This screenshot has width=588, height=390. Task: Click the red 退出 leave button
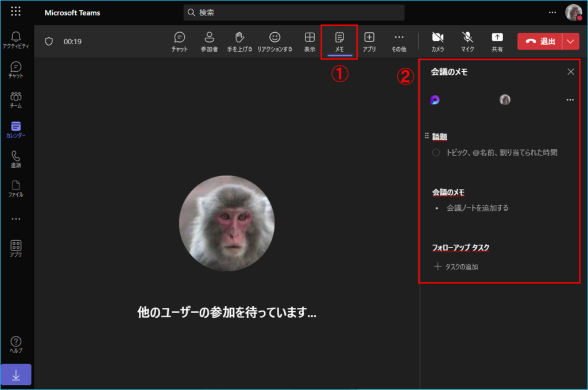(x=540, y=41)
